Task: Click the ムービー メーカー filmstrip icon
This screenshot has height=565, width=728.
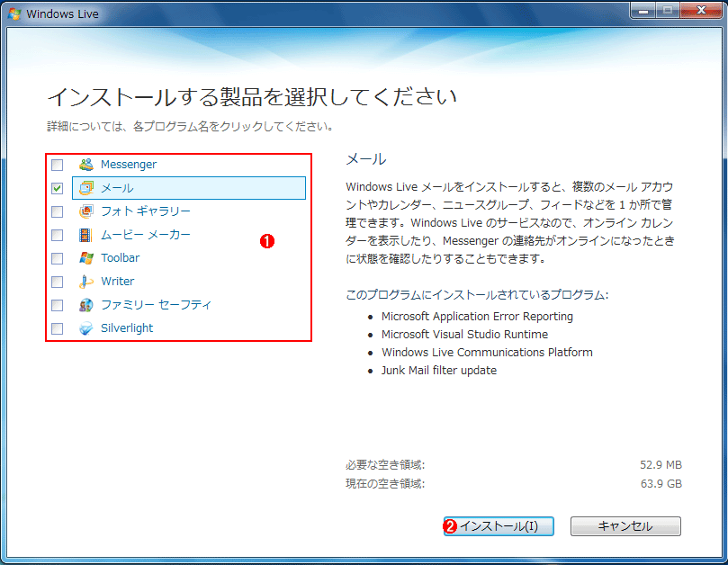Action: [85, 235]
